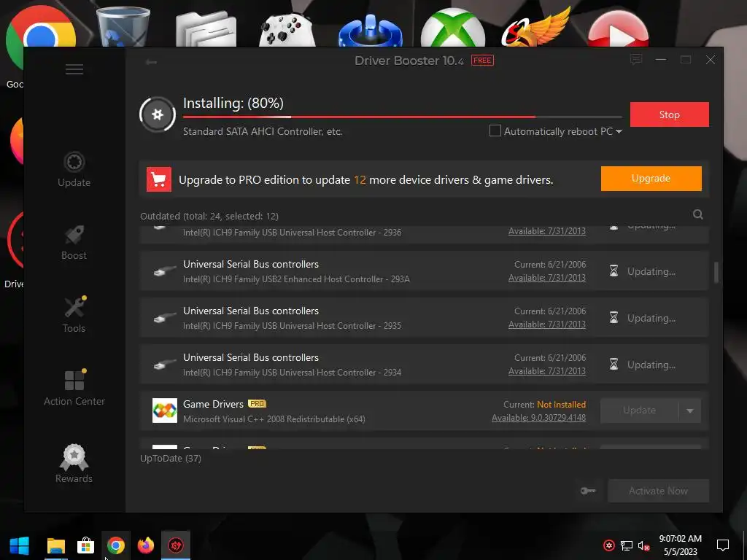Expand the Update button dropdown arrow

(x=690, y=411)
